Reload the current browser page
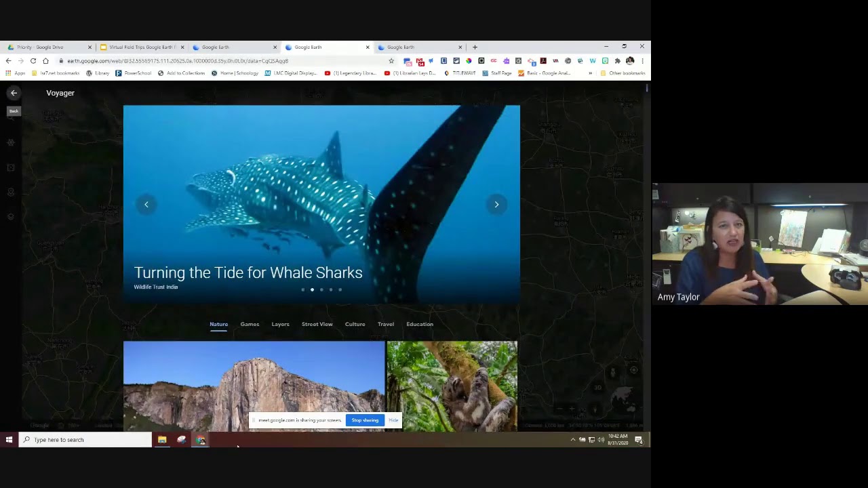The width and height of the screenshot is (868, 488). pos(33,61)
